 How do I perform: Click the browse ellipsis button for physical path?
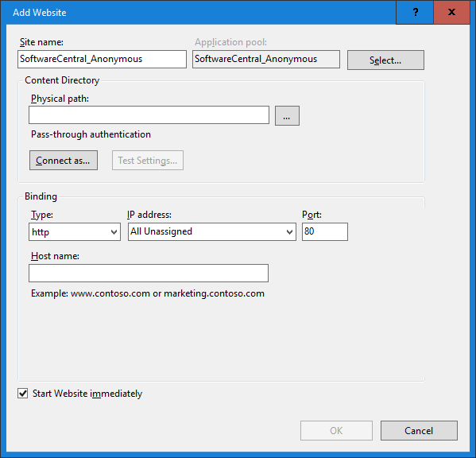click(x=287, y=116)
